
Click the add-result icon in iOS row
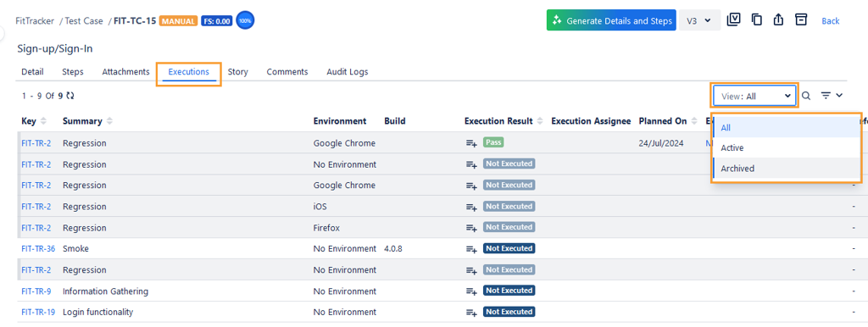point(471,207)
